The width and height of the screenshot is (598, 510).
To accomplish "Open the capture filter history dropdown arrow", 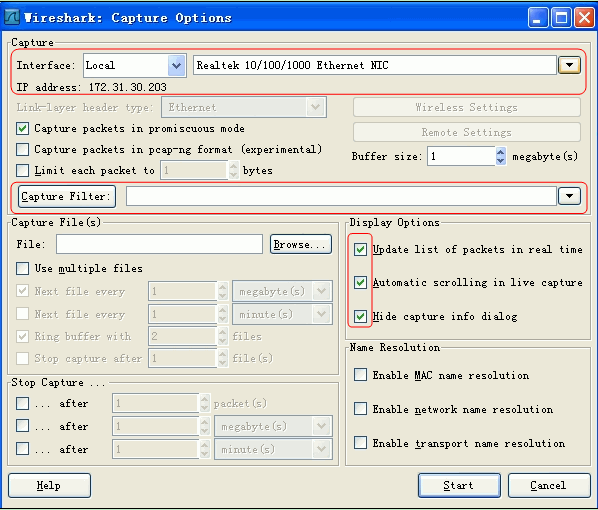I will coord(569,196).
